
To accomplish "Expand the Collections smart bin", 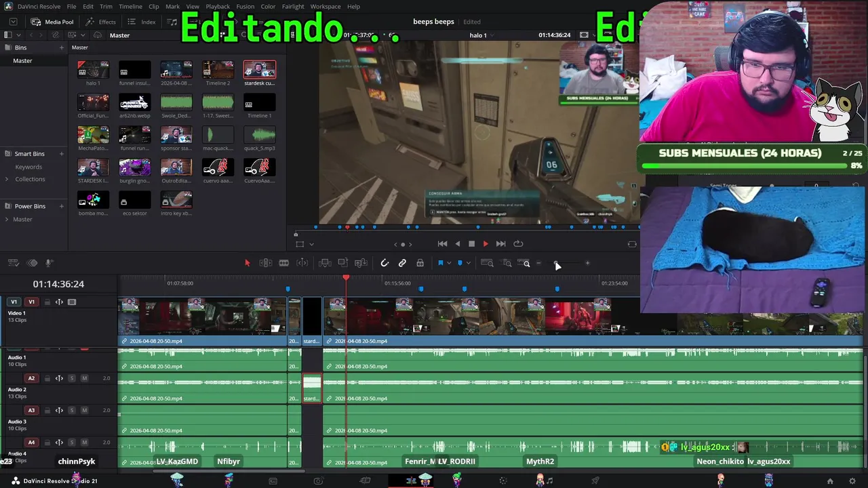I will tap(7, 180).
